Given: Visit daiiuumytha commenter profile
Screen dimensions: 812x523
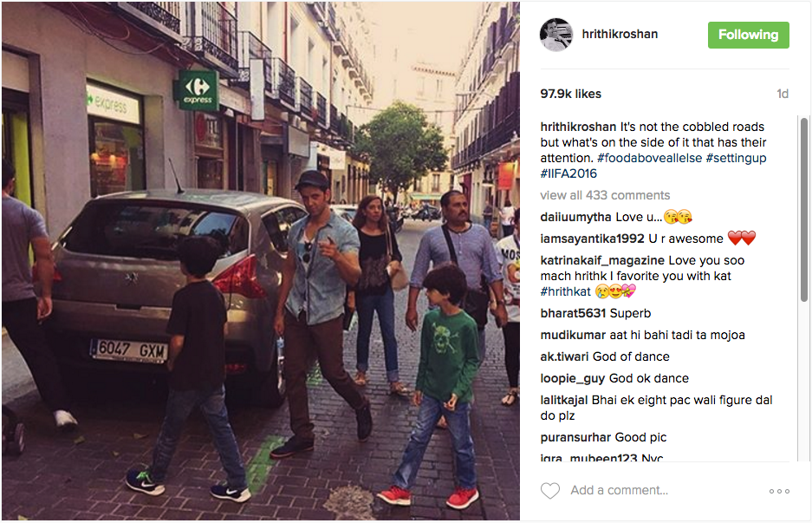Looking at the screenshot, I should [576, 217].
